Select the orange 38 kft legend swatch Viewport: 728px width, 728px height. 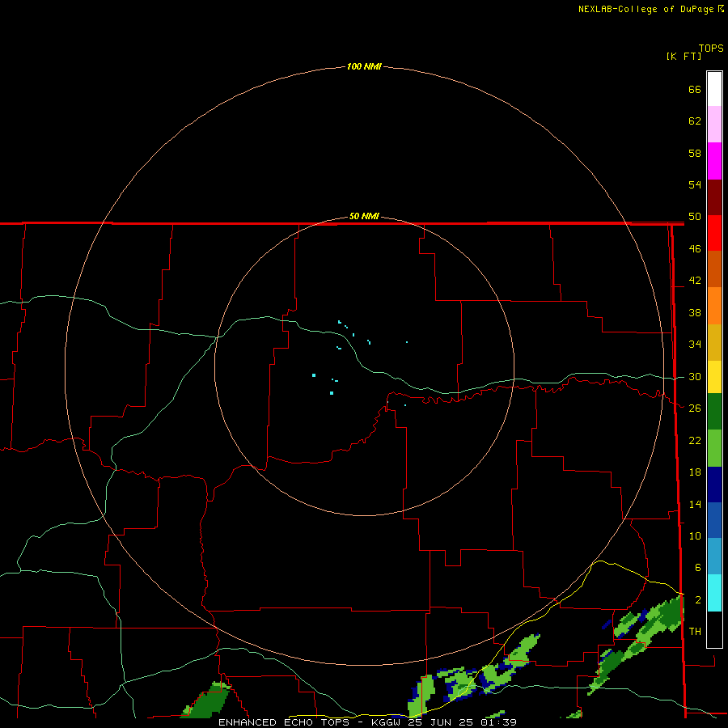pyautogui.click(x=714, y=306)
